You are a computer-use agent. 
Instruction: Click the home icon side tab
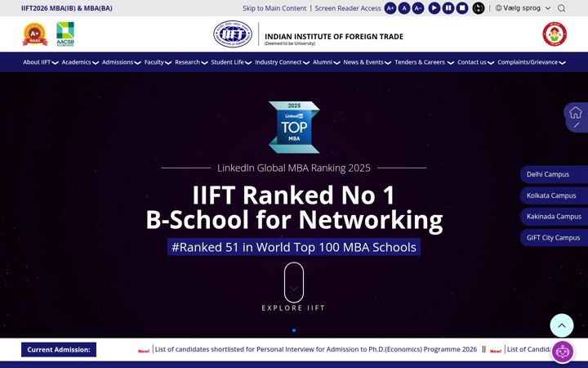pyautogui.click(x=575, y=113)
